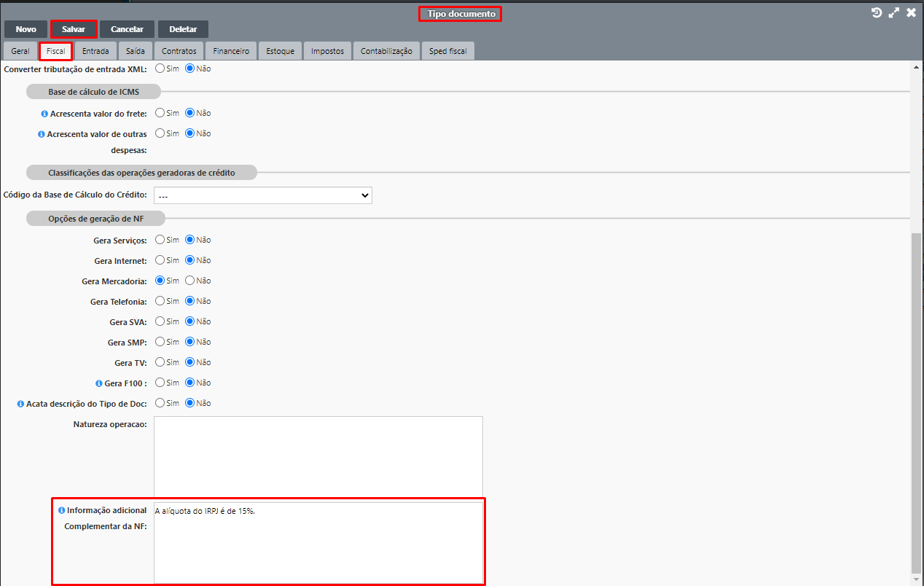This screenshot has width=924, height=586.
Task: Open the history icon in title bar
Action: (x=877, y=12)
